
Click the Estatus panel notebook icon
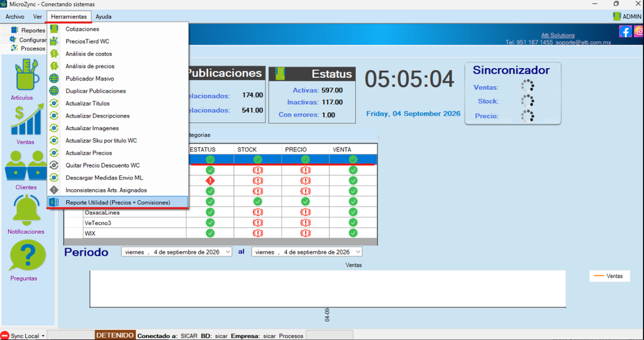click(x=280, y=74)
